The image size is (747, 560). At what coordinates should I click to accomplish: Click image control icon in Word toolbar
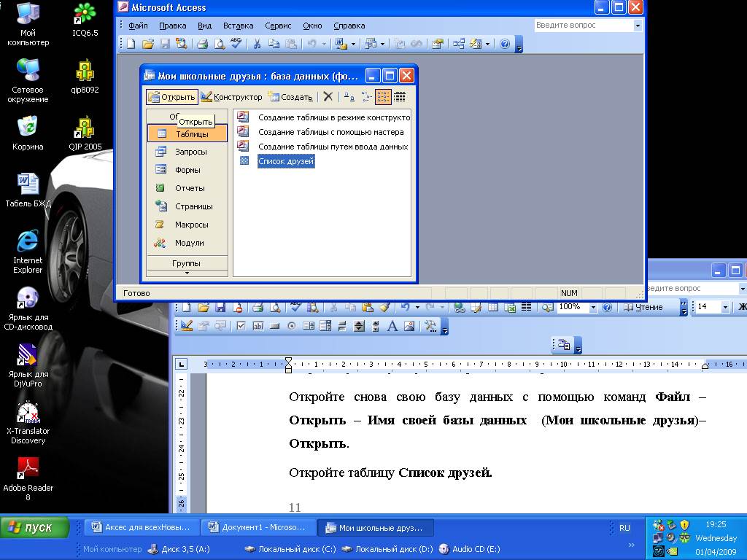pyautogui.click(x=409, y=326)
